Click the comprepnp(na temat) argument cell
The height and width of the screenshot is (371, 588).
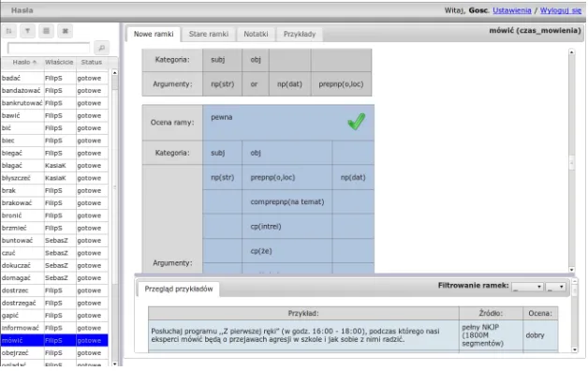coord(287,201)
